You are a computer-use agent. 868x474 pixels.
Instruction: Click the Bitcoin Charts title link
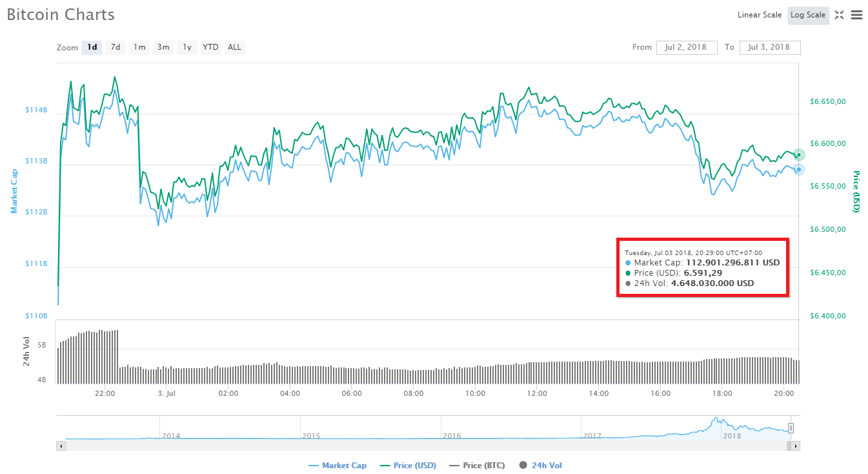tap(60, 14)
